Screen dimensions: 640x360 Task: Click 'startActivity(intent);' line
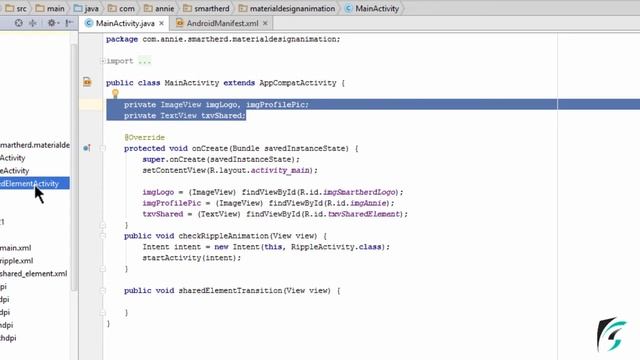coord(192,258)
